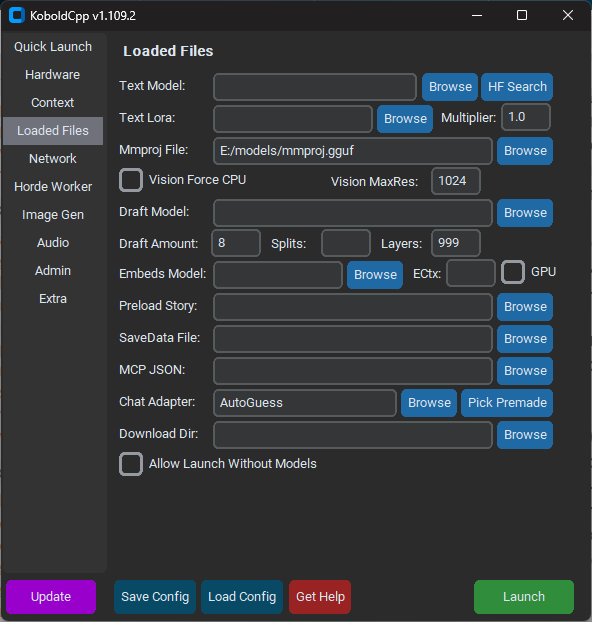
Task: Click the Draft Amount field showing 8
Action: [236, 243]
